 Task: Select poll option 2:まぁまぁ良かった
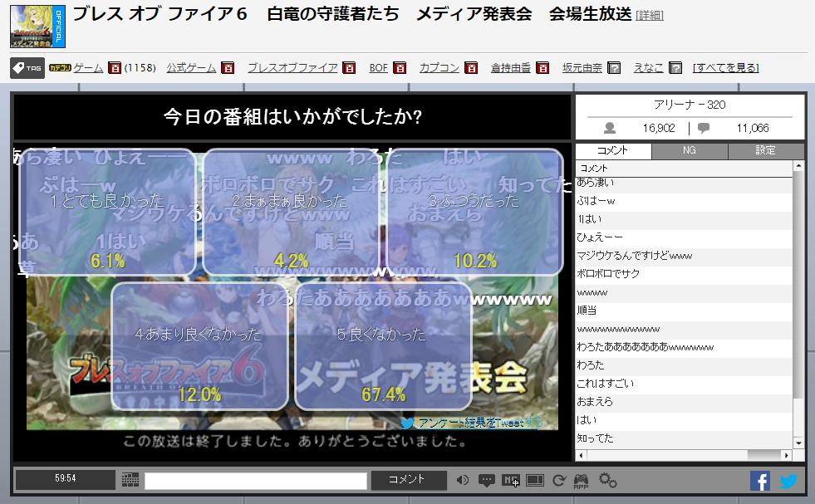point(290,212)
